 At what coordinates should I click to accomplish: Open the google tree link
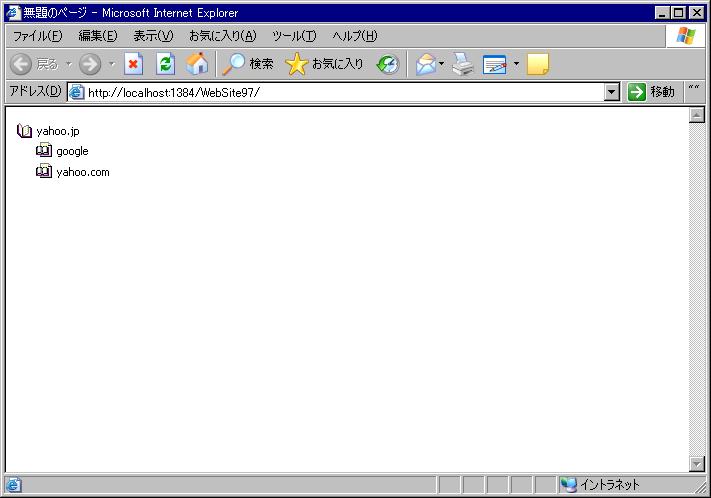pos(72,151)
